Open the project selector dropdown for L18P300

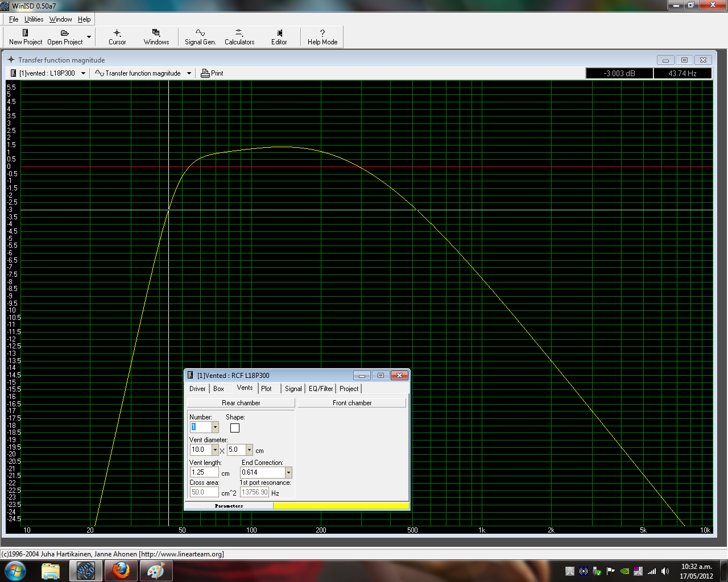tap(83, 73)
